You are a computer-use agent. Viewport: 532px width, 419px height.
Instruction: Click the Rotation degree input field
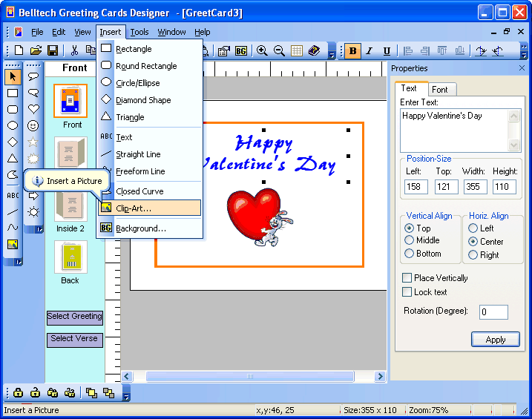[x=493, y=312]
